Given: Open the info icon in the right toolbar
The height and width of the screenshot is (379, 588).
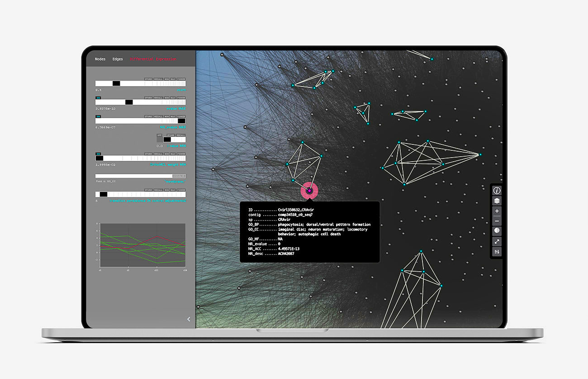Looking at the screenshot, I should pyautogui.click(x=497, y=191).
